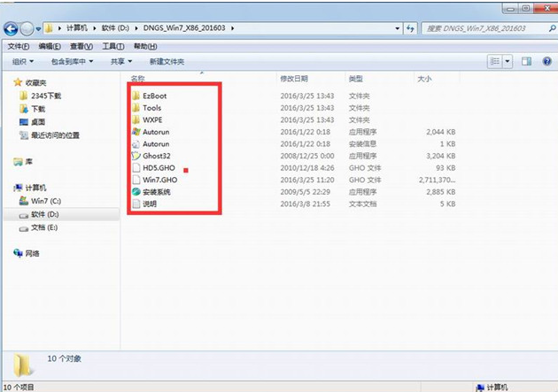Viewport: 558px width, 392px height.
Task: Open the 工具(T) menu
Action: tap(112, 46)
